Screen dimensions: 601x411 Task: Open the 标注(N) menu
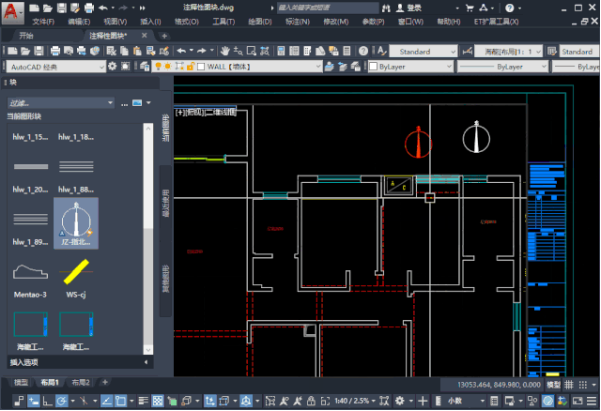pyautogui.click(x=297, y=21)
